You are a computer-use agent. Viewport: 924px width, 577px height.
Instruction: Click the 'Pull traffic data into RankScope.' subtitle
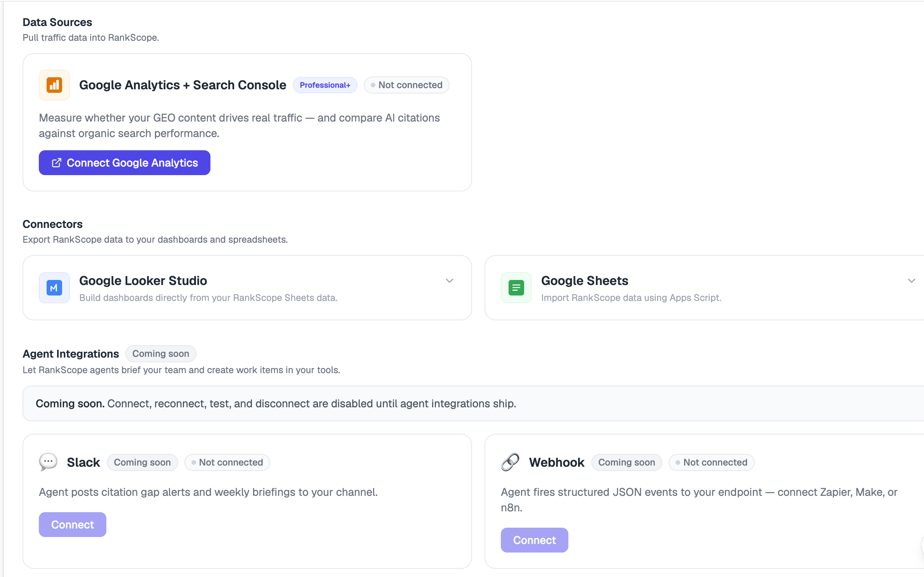click(x=91, y=38)
